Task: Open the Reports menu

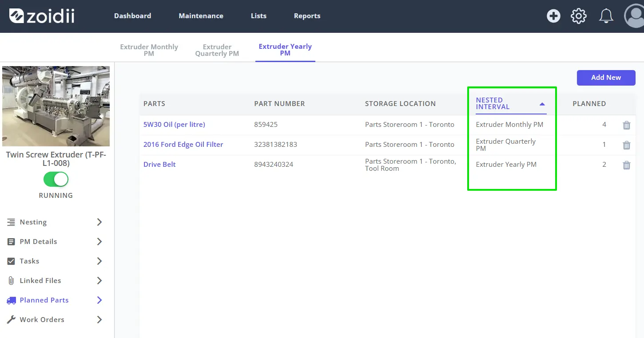Action: (307, 16)
